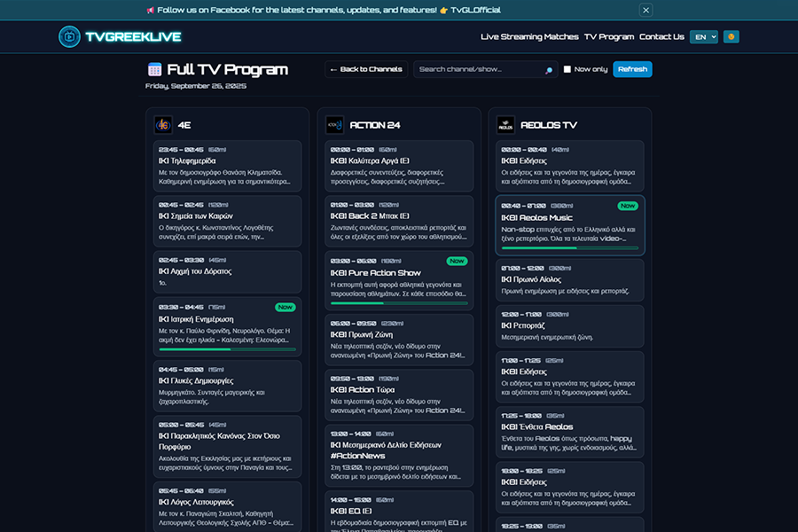
Task: Open the EN language dropdown
Action: click(x=703, y=36)
